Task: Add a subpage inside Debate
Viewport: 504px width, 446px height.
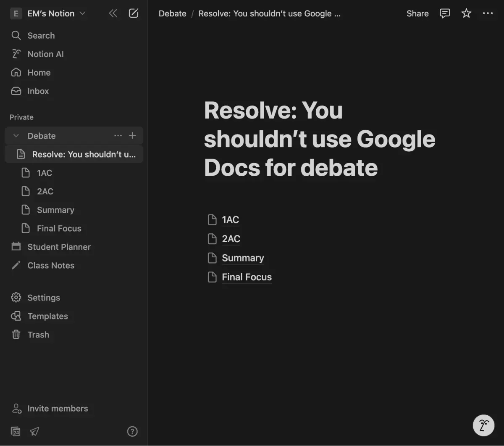Action: coord(132,136)
